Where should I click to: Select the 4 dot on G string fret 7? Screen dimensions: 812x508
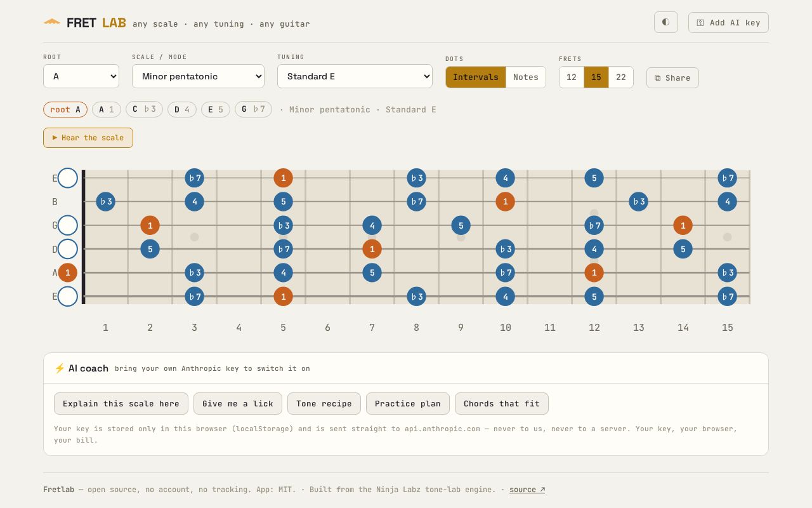coord(372,225)
